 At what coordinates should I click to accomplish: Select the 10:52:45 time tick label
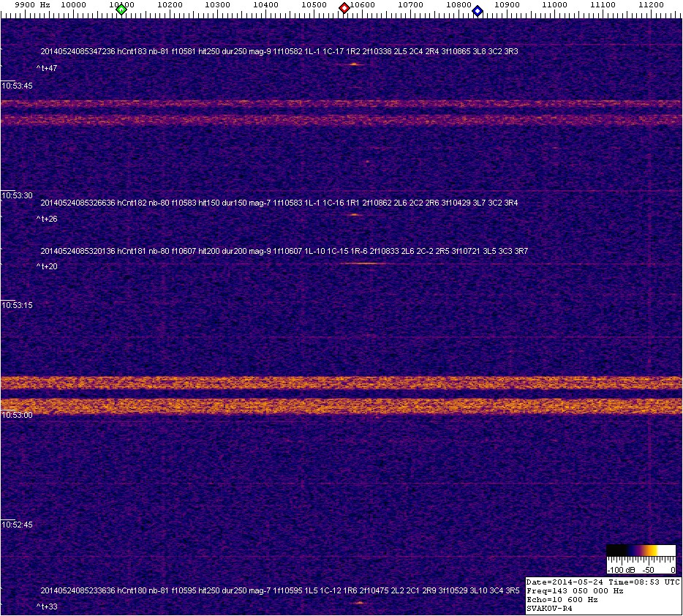[18, 525]
